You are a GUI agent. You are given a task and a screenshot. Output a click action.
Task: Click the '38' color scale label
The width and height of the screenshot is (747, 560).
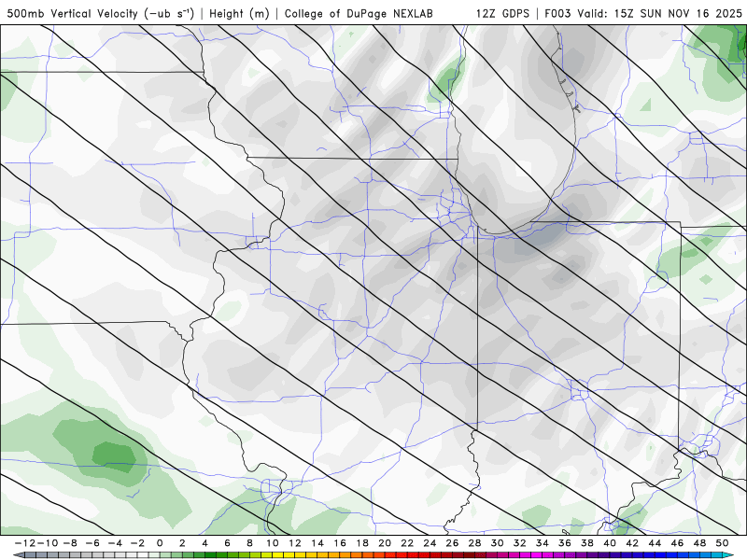coord(587,543)
